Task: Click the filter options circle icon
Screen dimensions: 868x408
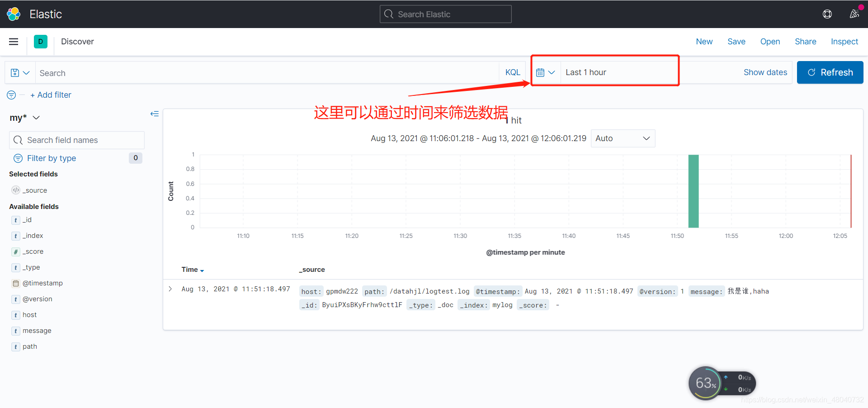Action: click(x=11, y=95)
